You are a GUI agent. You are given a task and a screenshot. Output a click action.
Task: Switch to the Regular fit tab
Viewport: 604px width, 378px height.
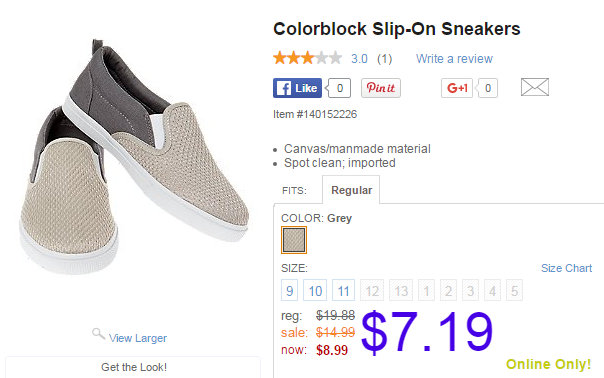click(351, 190)
